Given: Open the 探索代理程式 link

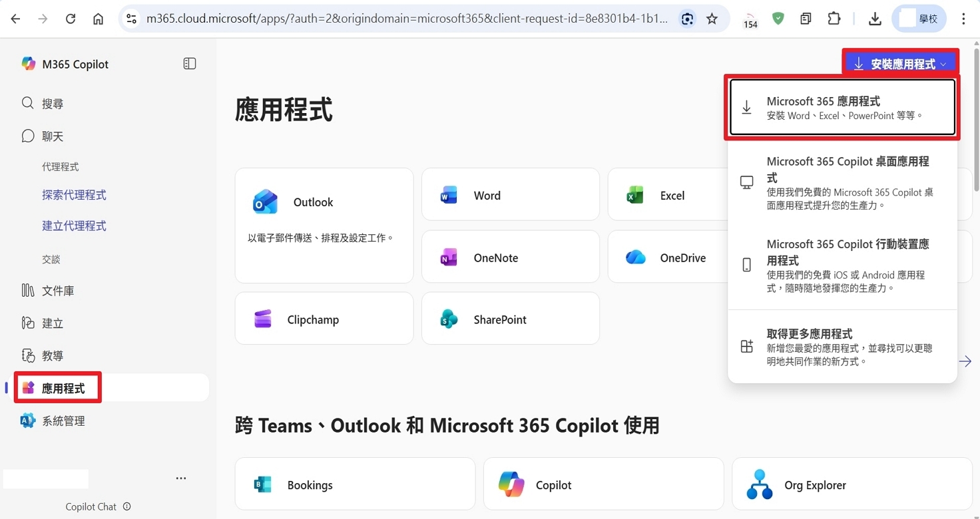Looking at the screenshot, I should click(74, 195).
